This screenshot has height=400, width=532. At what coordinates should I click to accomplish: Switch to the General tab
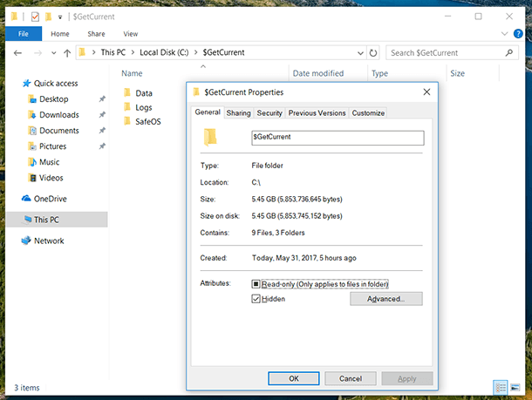pos(208,112)
